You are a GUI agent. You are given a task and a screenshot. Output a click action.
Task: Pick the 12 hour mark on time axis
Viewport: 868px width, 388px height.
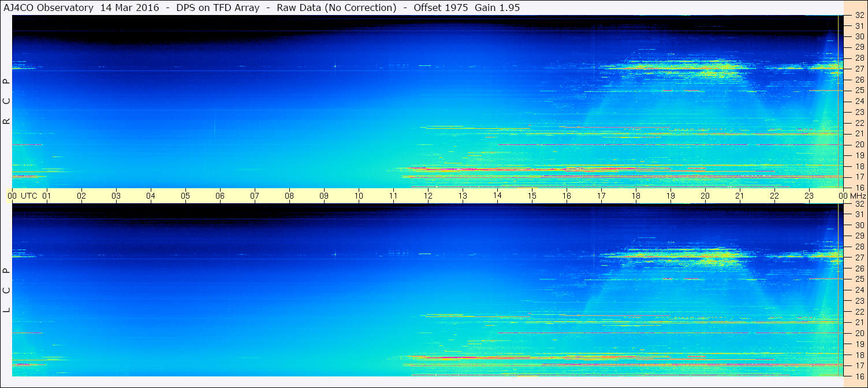428,196
